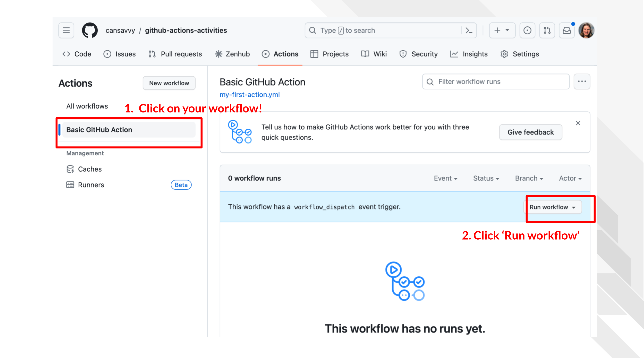Open github-actions-activities repository link

186,30
